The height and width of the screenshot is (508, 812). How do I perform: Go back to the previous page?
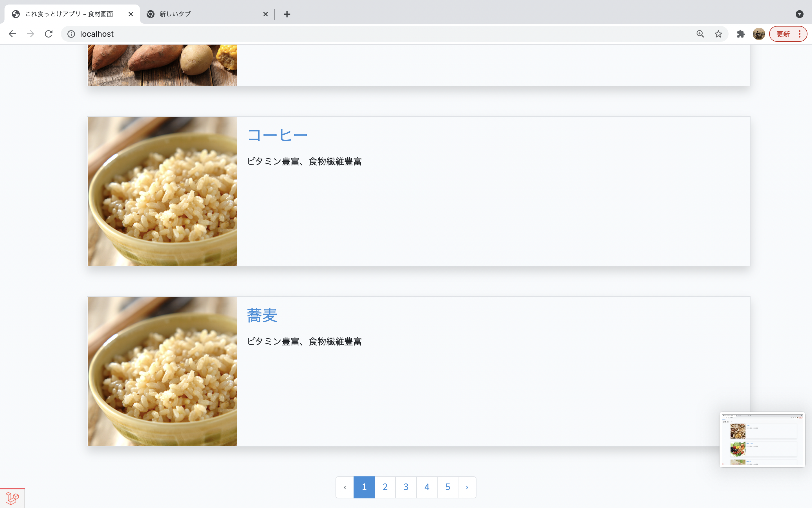pos(12,34)
